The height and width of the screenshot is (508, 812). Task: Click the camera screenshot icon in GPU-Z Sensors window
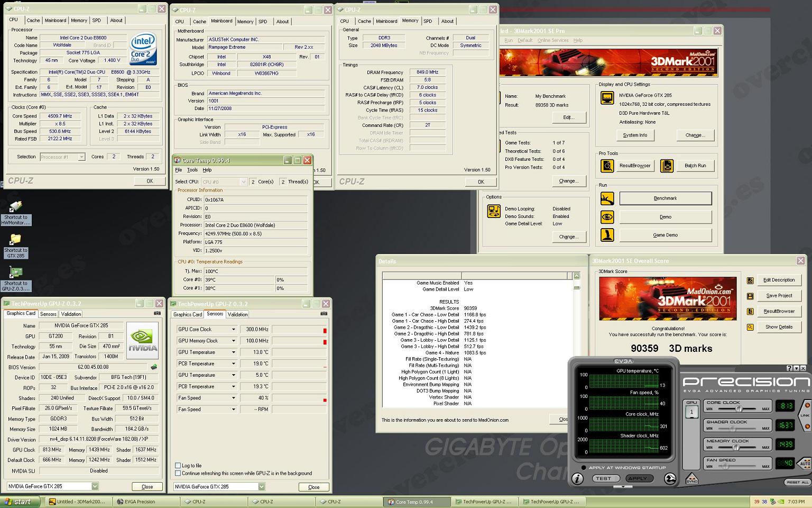click(324, 313)
